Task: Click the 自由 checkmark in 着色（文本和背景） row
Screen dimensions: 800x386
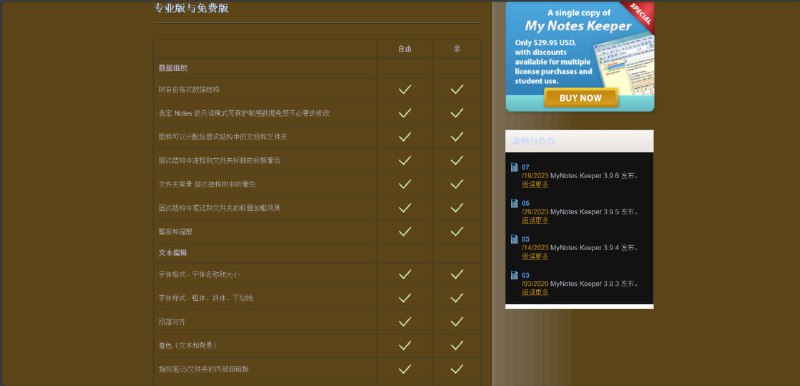Action: [405, 345]
